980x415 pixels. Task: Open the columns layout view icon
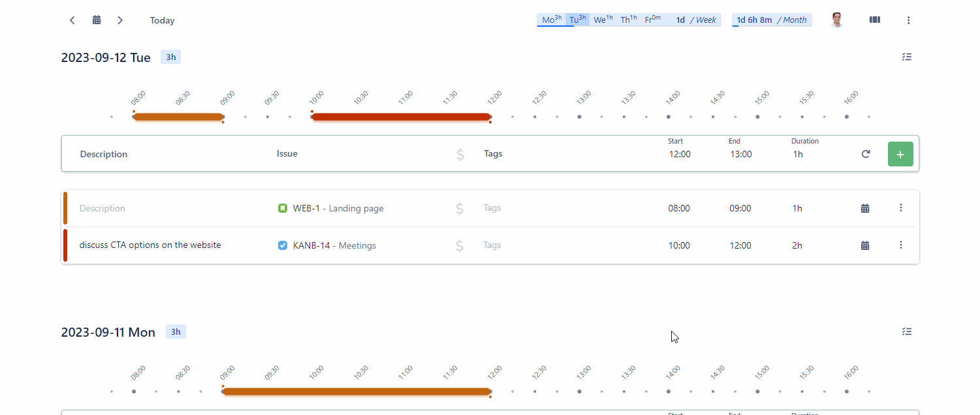875,20
